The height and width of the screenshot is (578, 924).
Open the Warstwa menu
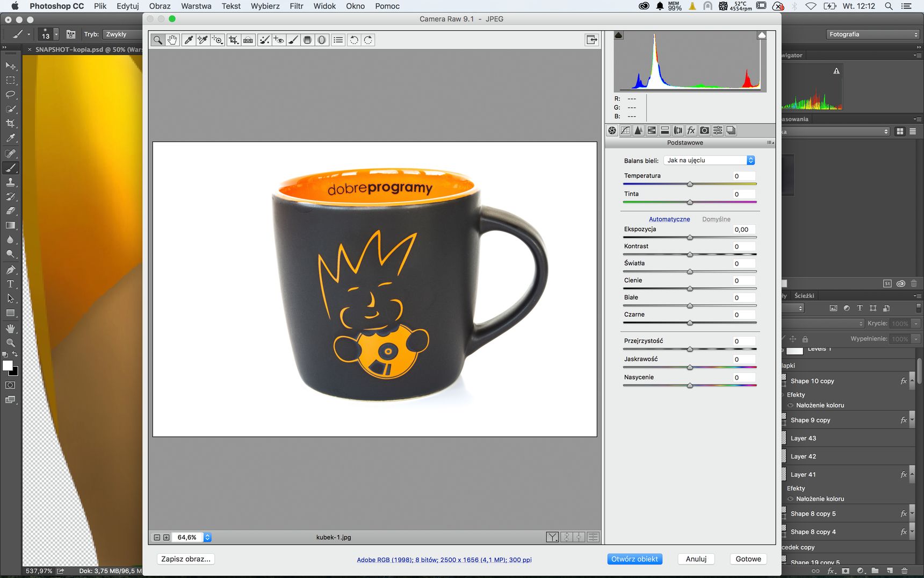coord(196,6)
